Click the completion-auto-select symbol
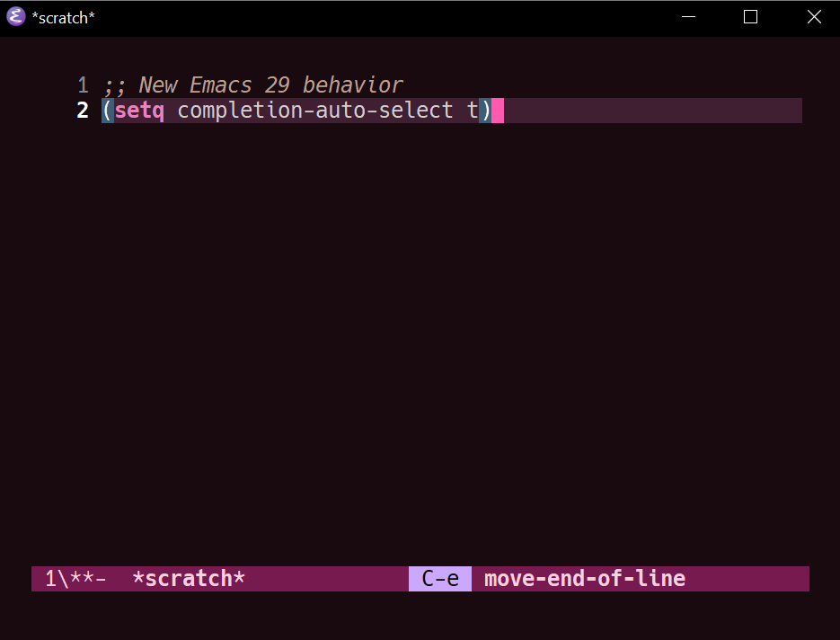840x640 pixels. tap(315, 111)
